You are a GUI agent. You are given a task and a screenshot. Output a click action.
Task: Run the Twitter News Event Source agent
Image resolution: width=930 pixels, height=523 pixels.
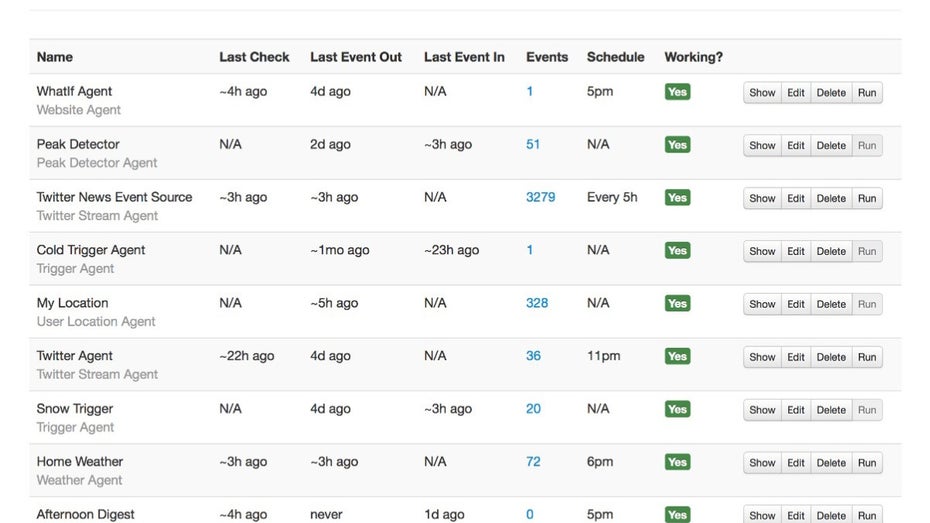point(866,199)
